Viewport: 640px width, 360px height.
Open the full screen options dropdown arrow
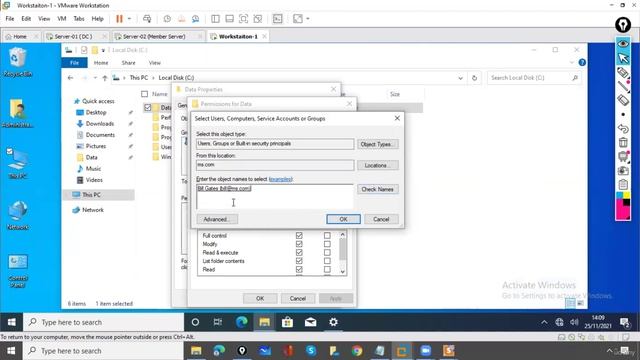point(307,19)
